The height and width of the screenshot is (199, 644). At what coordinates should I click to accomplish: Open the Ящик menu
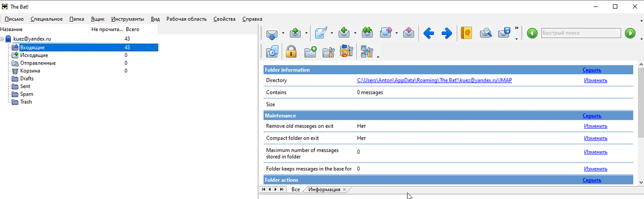pos(97,19)
